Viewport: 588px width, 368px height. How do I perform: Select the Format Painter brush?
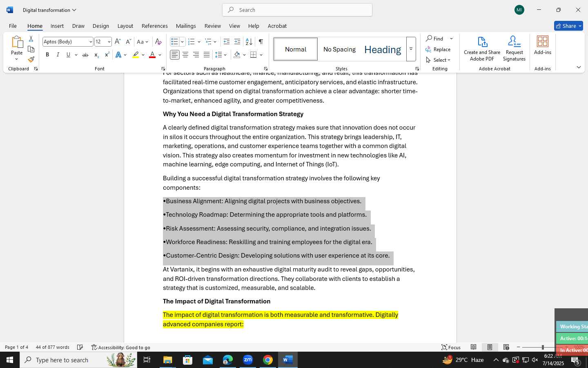coord(31,59)
